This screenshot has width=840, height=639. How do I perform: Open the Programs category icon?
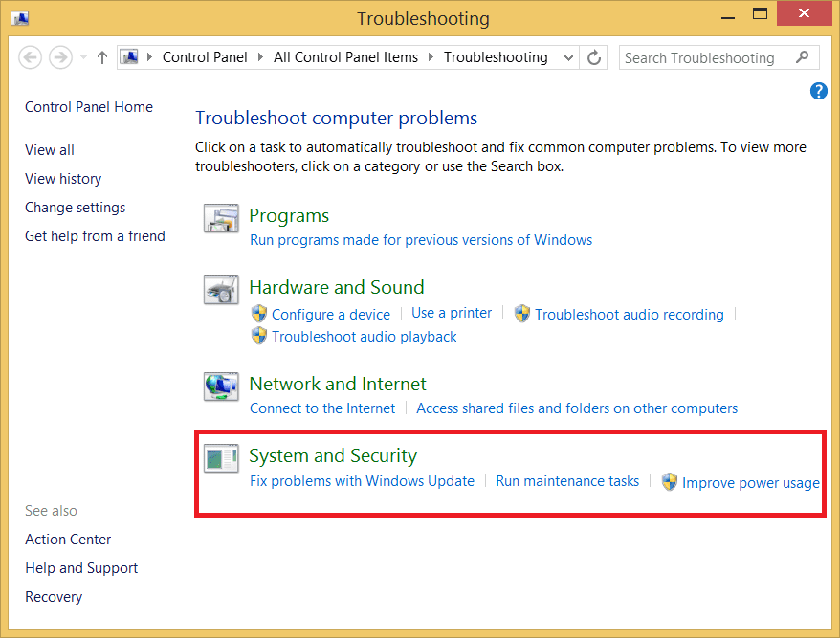221,218
